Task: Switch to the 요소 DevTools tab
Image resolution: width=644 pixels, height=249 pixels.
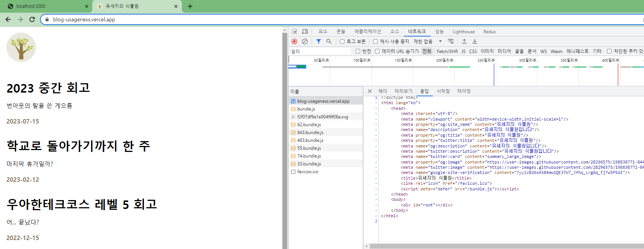Action: point(323,31)
